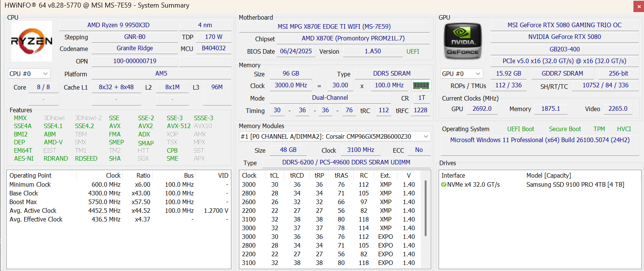The image size is (644, 271).
Task: Click the AMD Ryzen 9 9950X3D name field
Action: [x=118, y=25]
